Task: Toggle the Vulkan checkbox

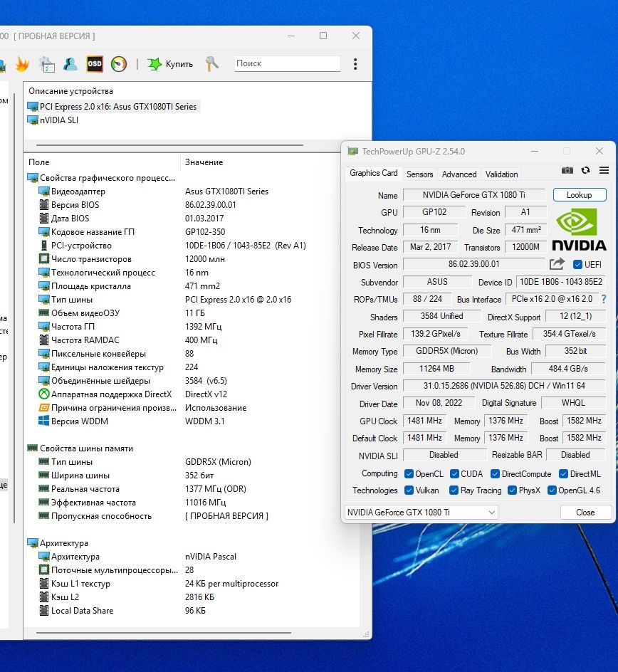Action: [409, 490]
